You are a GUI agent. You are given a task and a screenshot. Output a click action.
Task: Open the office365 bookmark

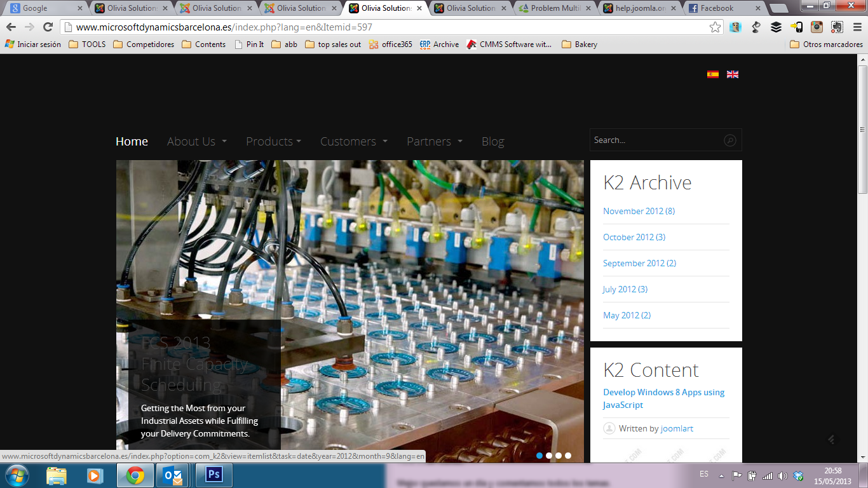pyautogui.click(x=390, y=44)
